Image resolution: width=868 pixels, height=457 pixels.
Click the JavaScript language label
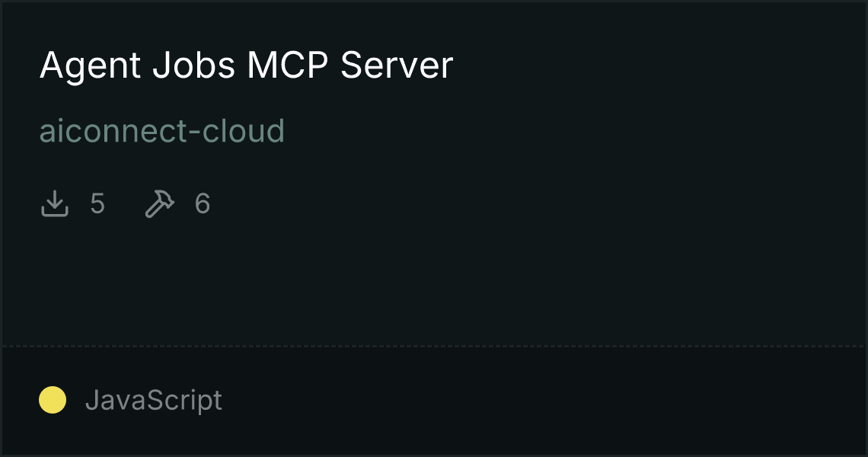click(153, 401)
